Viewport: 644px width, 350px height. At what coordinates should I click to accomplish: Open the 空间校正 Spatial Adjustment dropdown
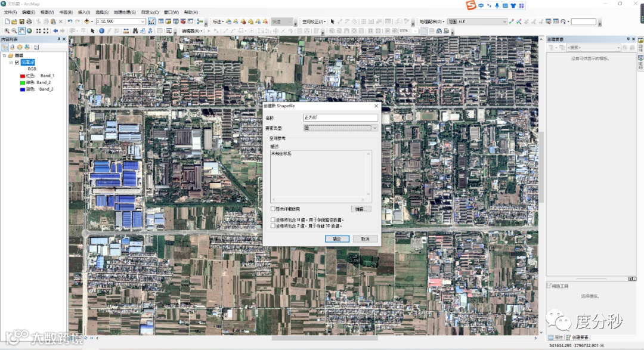[x=314, y=21]
